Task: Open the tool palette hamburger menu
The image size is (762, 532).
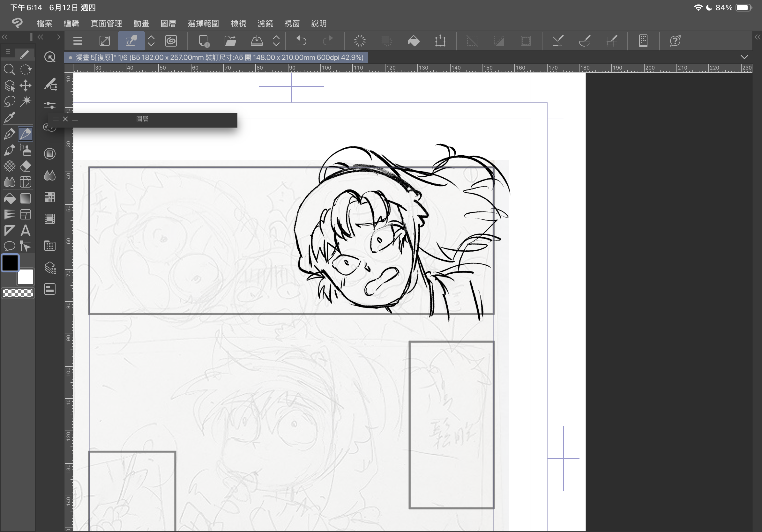Action: (8, 52)
